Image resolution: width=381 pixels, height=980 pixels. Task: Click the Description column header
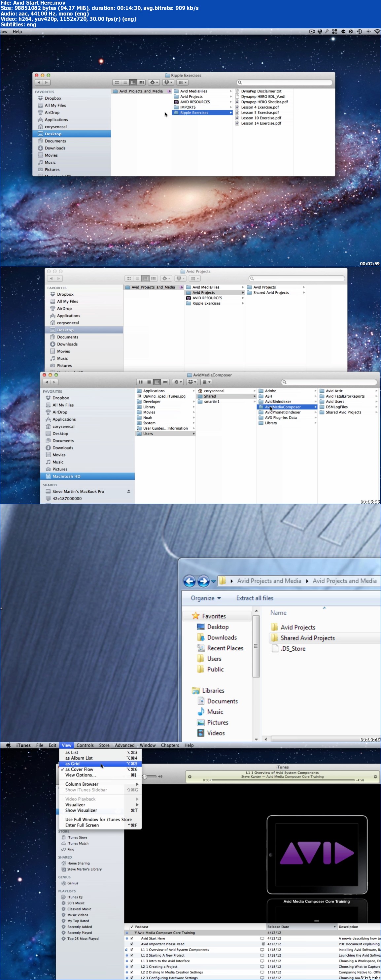coord(359,927)
